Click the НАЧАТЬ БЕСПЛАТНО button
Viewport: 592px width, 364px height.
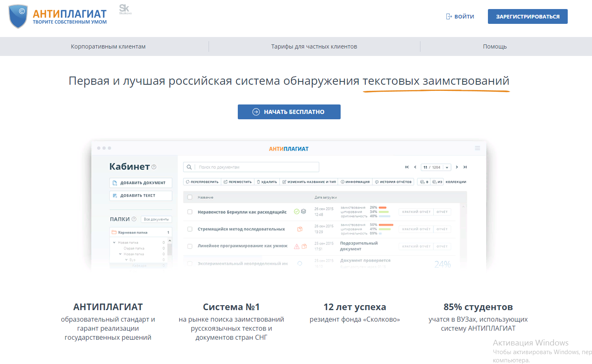289,112
